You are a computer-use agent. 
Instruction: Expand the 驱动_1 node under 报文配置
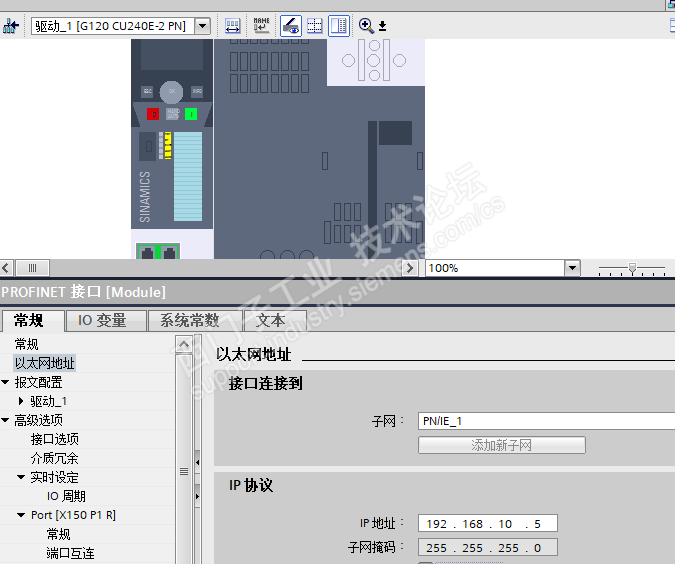[x=21, y=401]
